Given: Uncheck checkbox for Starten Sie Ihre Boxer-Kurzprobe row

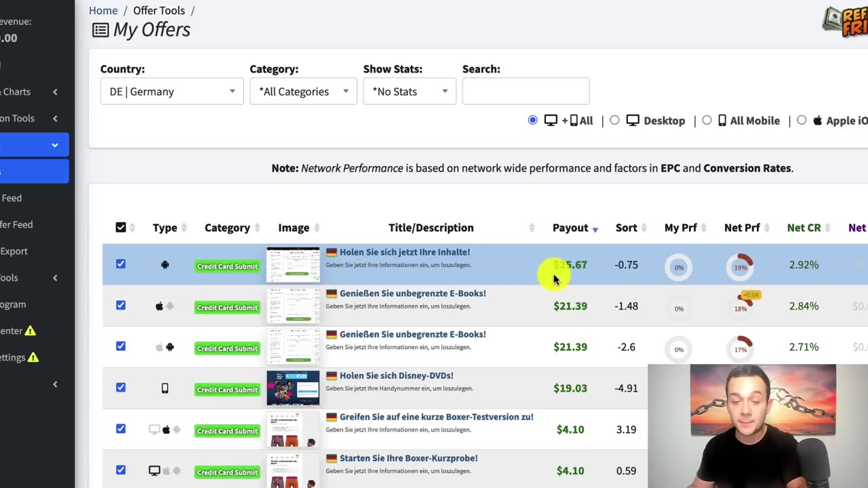Looking at the screenshot, I should click(x=121, y=469).
